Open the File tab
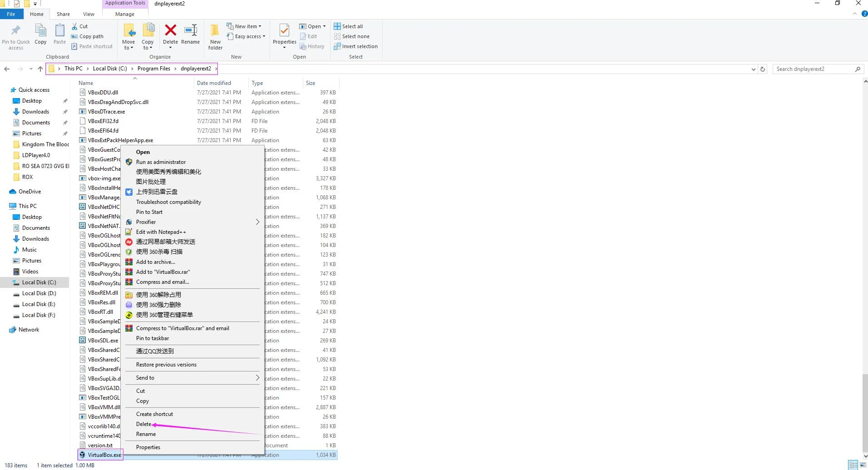Image resolution: width=868 pixels, height=470 pixels. (x=11, y=14)
